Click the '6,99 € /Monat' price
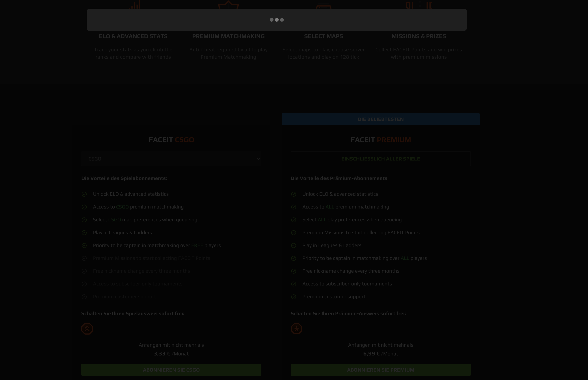This screenshot has width=588, height=380. click(x=380, y=354)
